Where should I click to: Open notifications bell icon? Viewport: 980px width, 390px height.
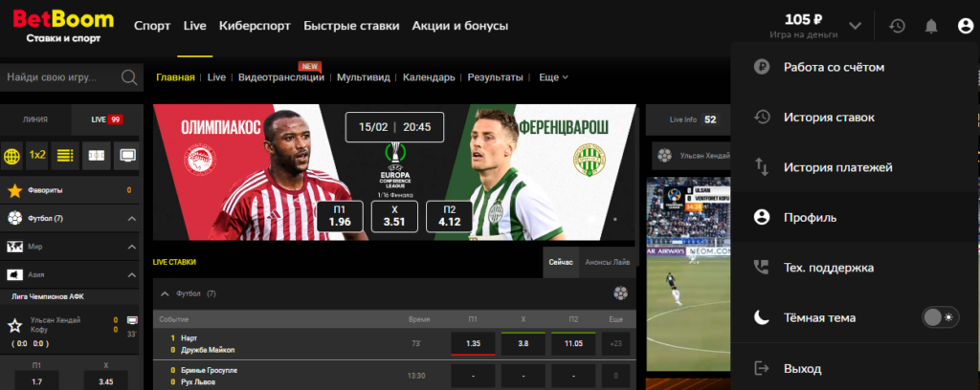coord(930,26)
